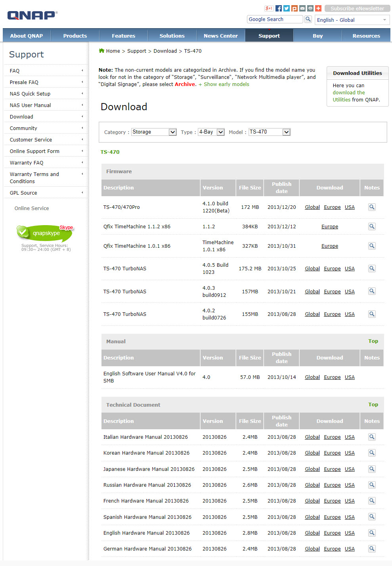Open notes for firmware 4.0.3 build0912
The width and height of the screenshot is (392, 566).
(372, 291)
